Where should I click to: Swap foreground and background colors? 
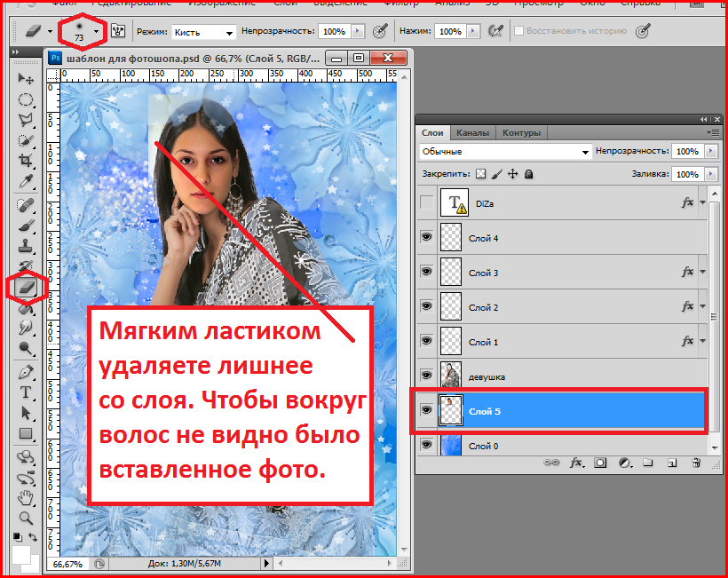pos(33,537)
